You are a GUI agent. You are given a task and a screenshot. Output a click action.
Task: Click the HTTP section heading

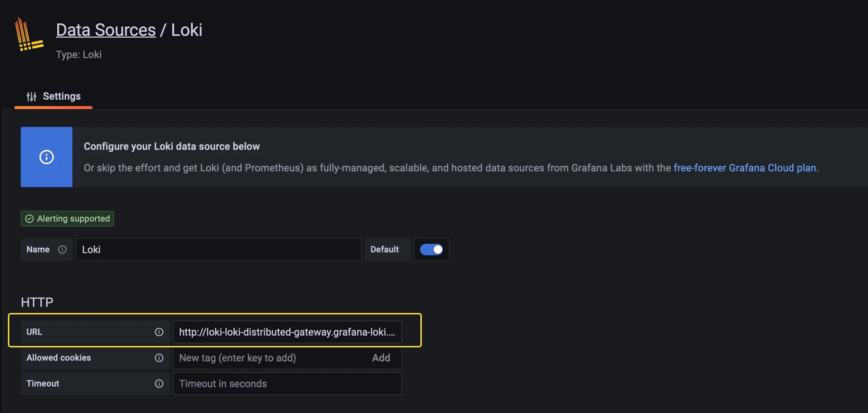[37, 302]
